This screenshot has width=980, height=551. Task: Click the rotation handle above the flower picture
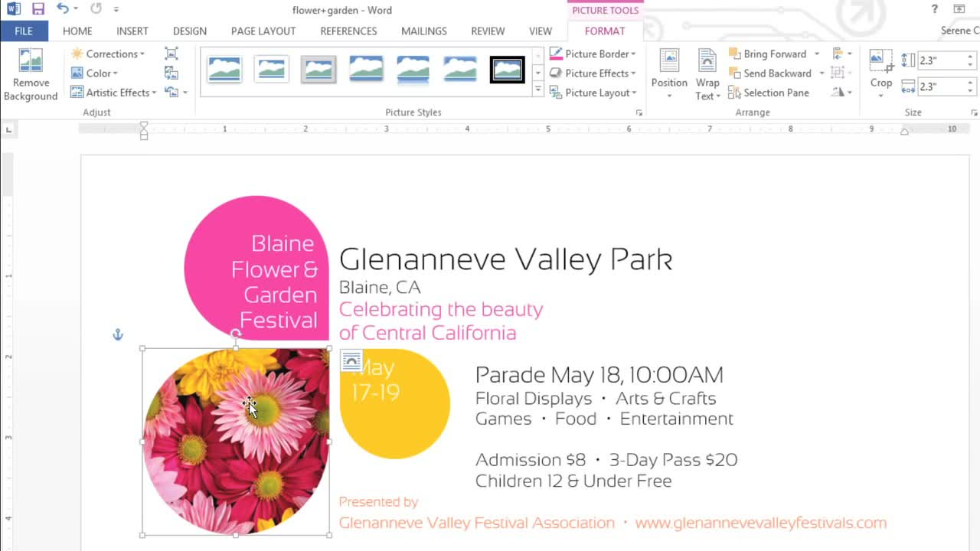coord(236,334)
